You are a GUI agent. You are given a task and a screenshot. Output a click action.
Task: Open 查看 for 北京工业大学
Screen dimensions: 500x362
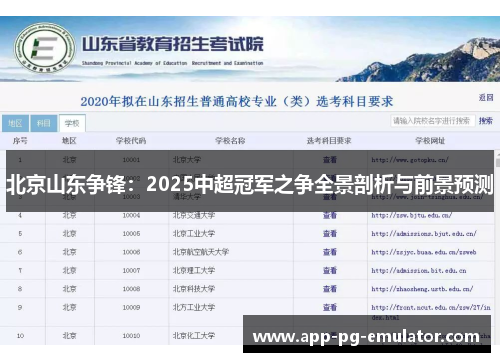click(330, 234)
